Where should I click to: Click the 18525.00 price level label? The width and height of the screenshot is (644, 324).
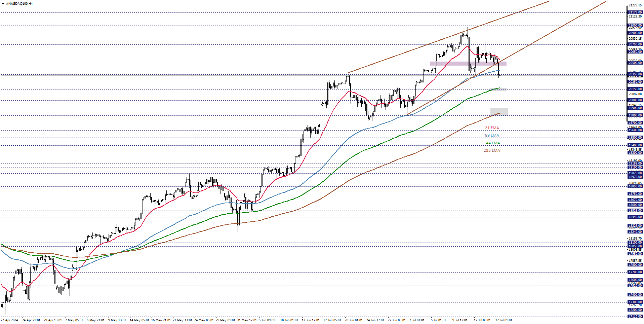pos(635,211)
